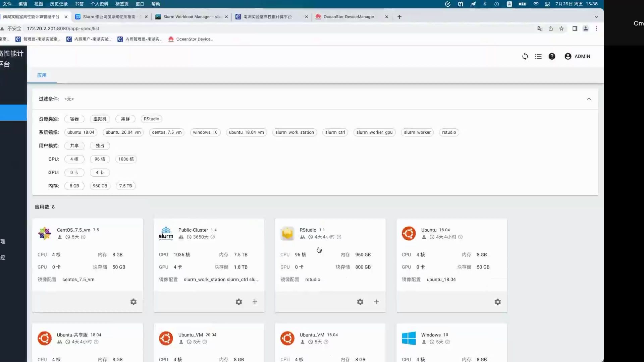Screen dimensions: 644x362
Task: Toggle the 容器 resource type filter
Action: click(74, 119)
